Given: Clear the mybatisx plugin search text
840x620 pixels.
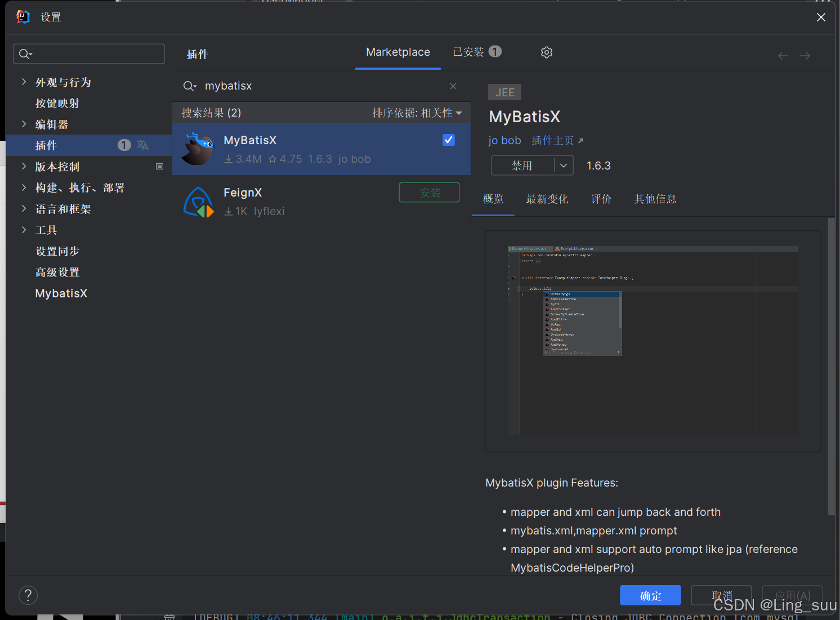Looking at the screenshot, I should 453,86.
